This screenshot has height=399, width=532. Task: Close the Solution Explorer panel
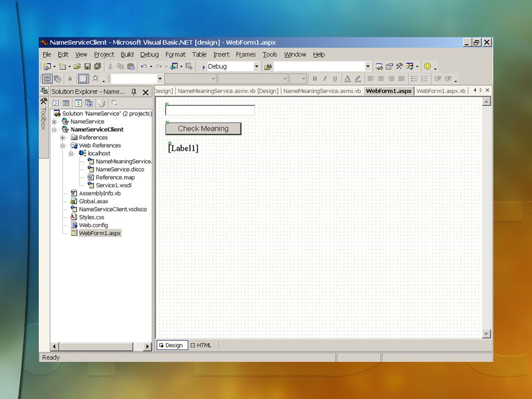pos(146,93)
